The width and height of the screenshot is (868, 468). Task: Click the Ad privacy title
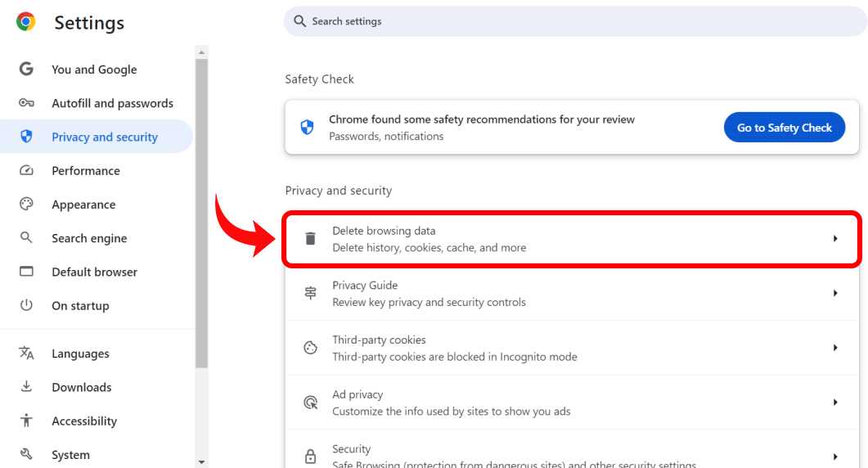[358, 394]
